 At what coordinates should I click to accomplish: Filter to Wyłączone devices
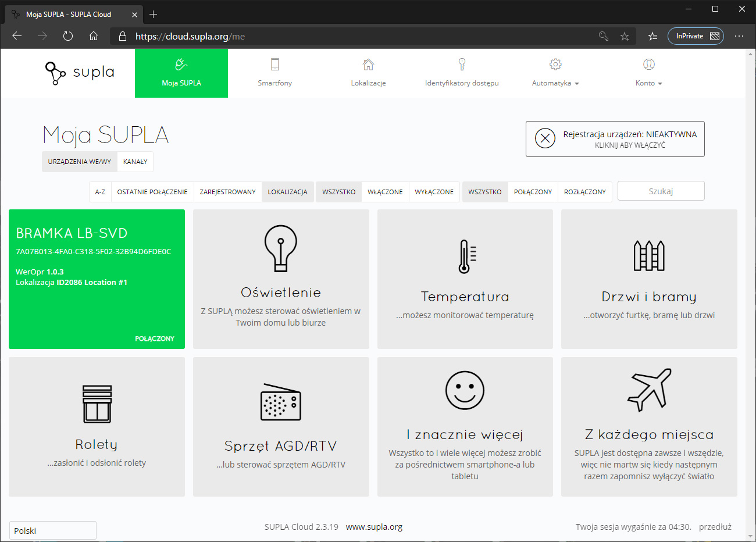(434, 192)
